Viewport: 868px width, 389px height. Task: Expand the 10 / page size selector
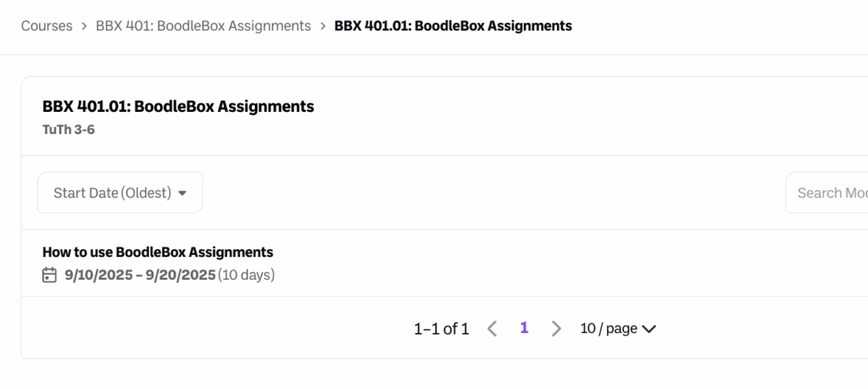[617, 329]
